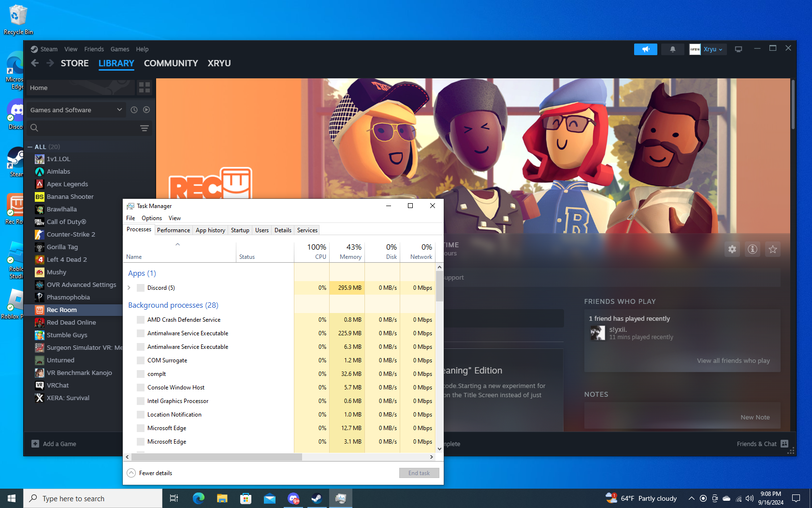Viewport: 812px width, 508px height.
Task: Open clock showing 9:08 PM
Action: coord(770,498)
